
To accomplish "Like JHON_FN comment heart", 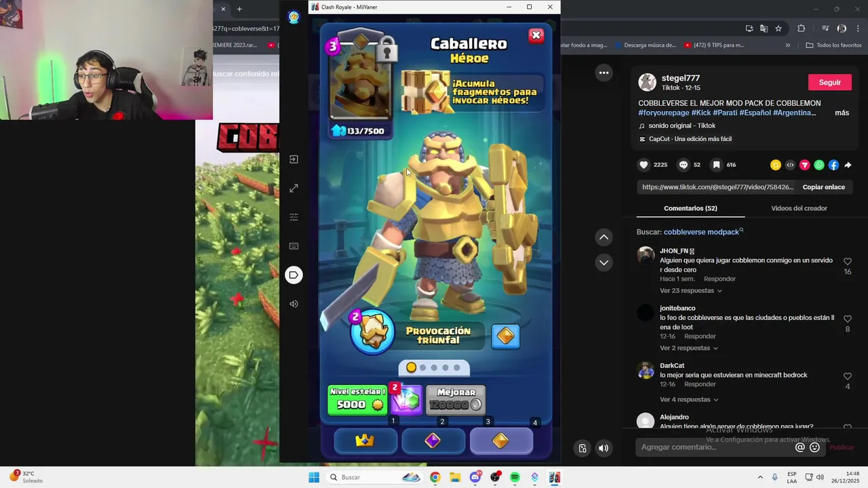I will pyautogui.click(x=848, y=262).
